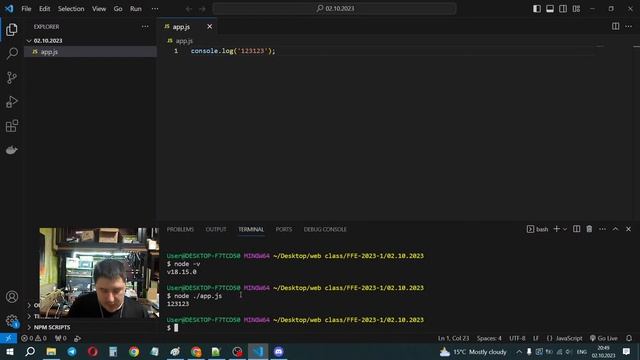This screenshot has height=360, width=640.
Task: Open terminal panel more actions
Action: [602, 229]
